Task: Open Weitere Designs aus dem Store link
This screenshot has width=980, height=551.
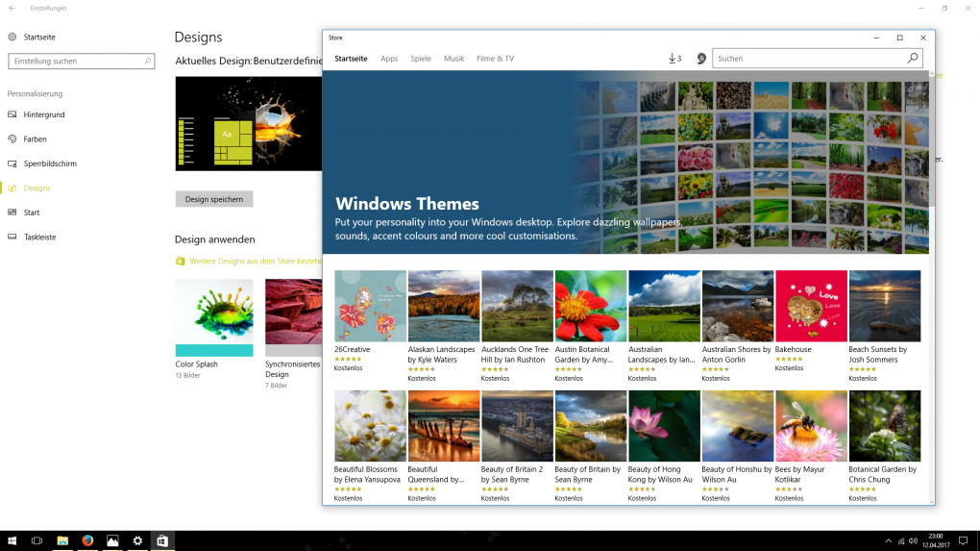Action: [x=255, y=261]
